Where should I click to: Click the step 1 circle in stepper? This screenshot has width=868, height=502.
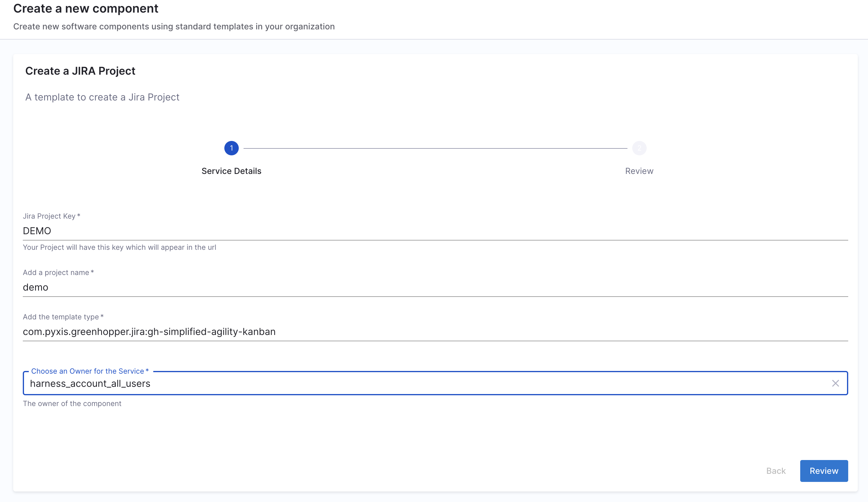[x=231, y=148]
